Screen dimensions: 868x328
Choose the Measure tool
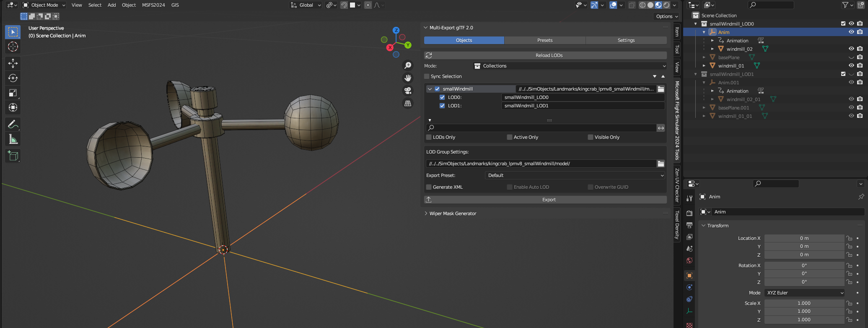(13, 139)
